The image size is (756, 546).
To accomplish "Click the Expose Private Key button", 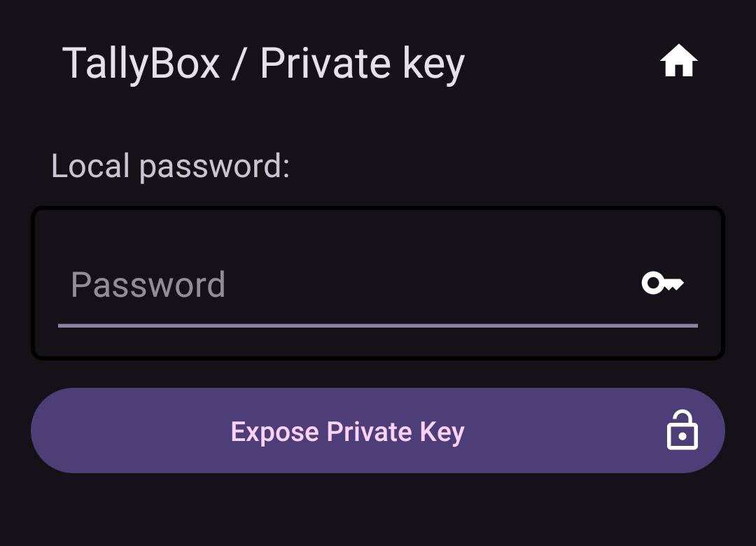I will click(378, 430).
